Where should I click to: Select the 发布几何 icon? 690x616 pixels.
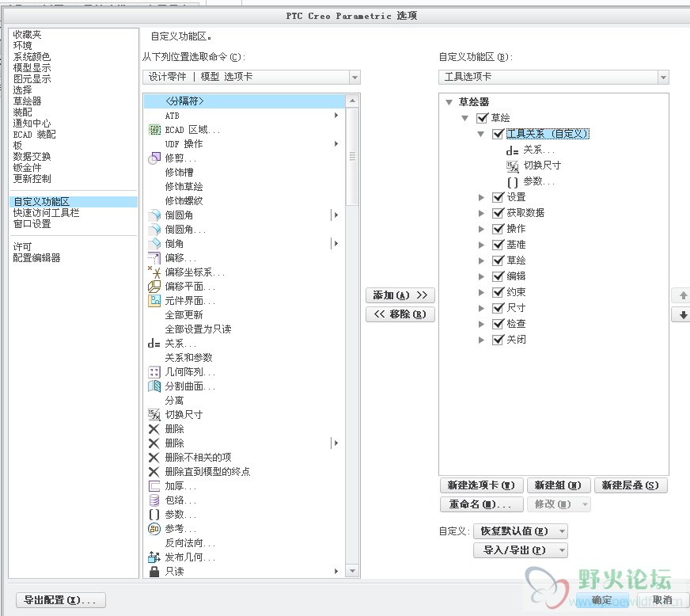coord(154,557)
